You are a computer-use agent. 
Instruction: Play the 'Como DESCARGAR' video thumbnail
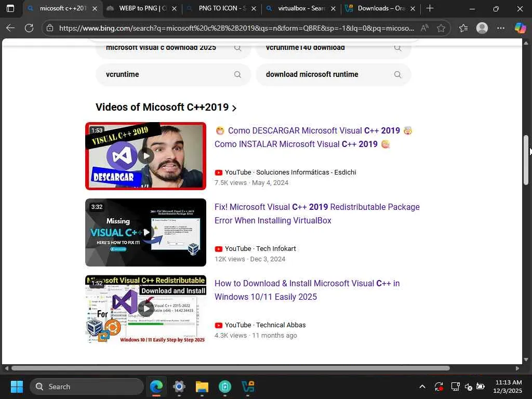click(x=145, y=156)
